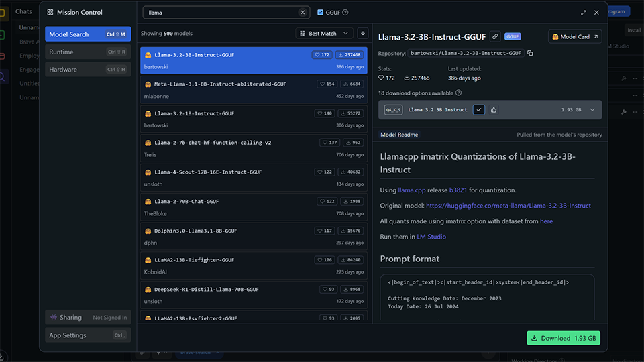
Task: Click likes badge 137 on function-calling row
Action: click(330, 143)
